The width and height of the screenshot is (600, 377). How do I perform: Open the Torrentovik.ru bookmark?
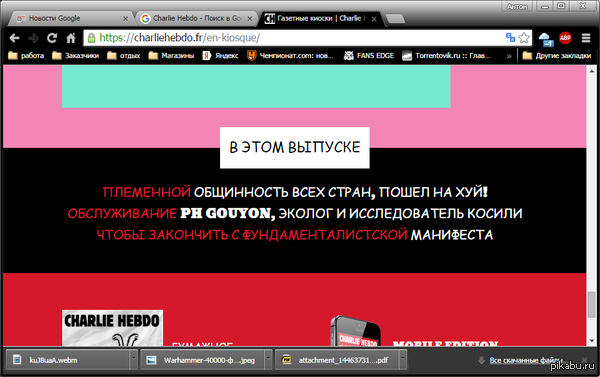click(446, 55)
